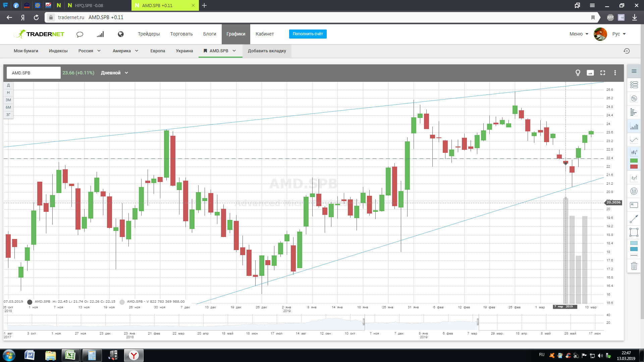Save chart as image icon
644x362 pixels.
coord(590,73)
